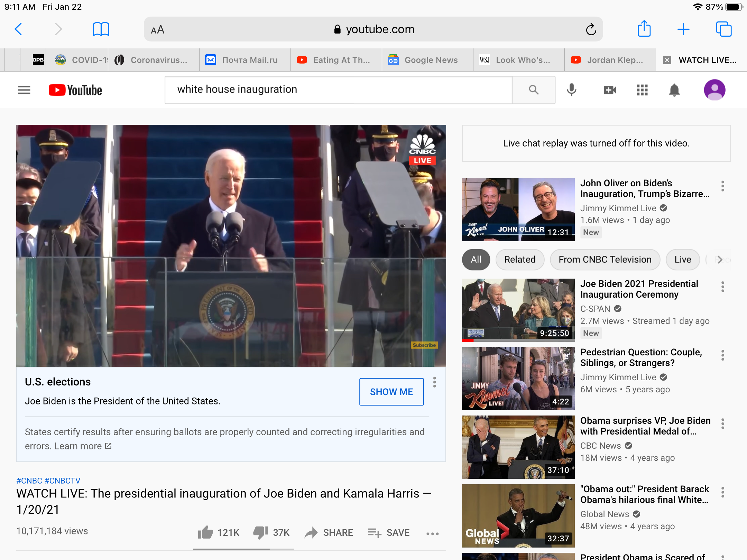
Task: Click the search box with inauguration query
Action: click(338, 90)
